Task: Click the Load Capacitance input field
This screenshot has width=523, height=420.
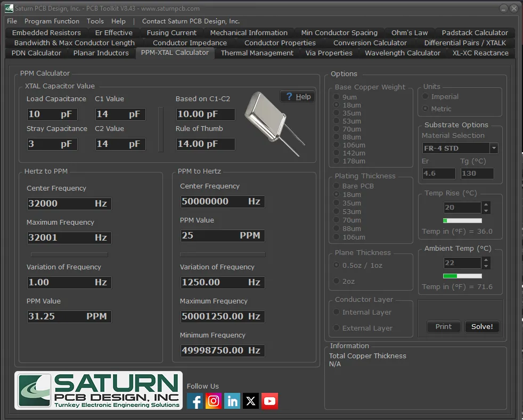Action: point(52,114)
